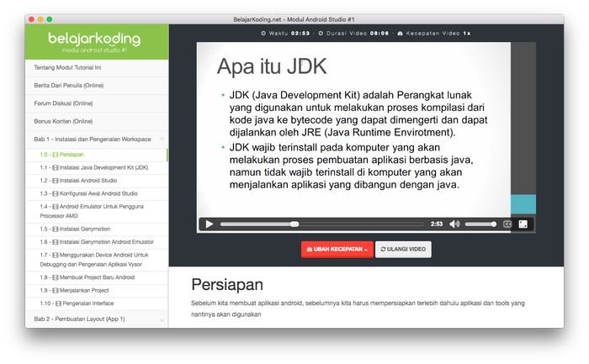
Task: Click the video film icon beside 1.5
Action: point(56,229)
